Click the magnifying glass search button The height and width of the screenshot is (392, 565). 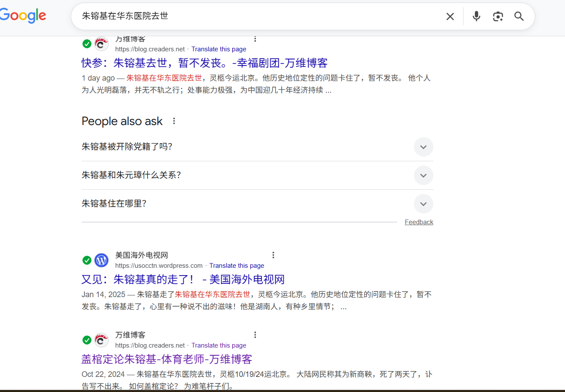pos(519,16)
